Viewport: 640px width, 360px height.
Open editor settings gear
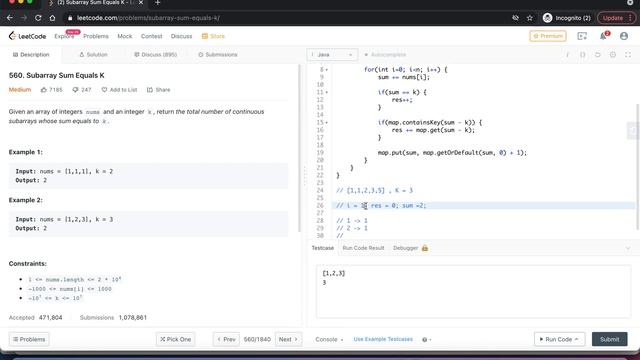(613, 55)
